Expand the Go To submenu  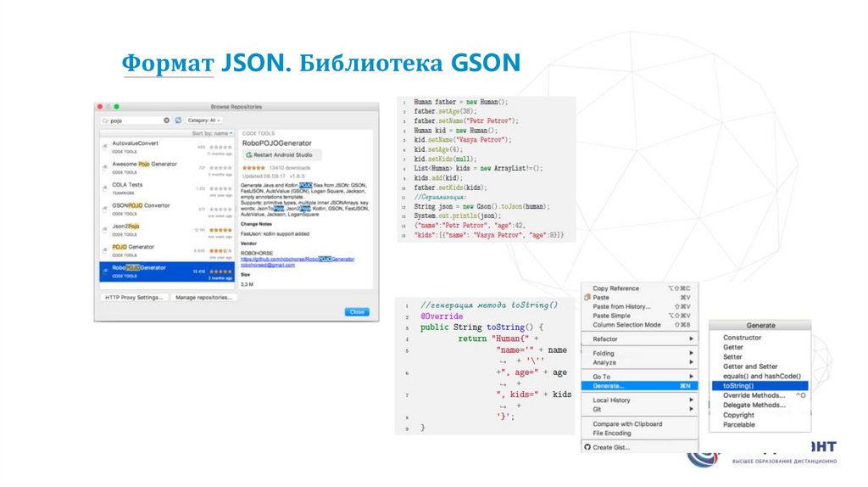639,377
